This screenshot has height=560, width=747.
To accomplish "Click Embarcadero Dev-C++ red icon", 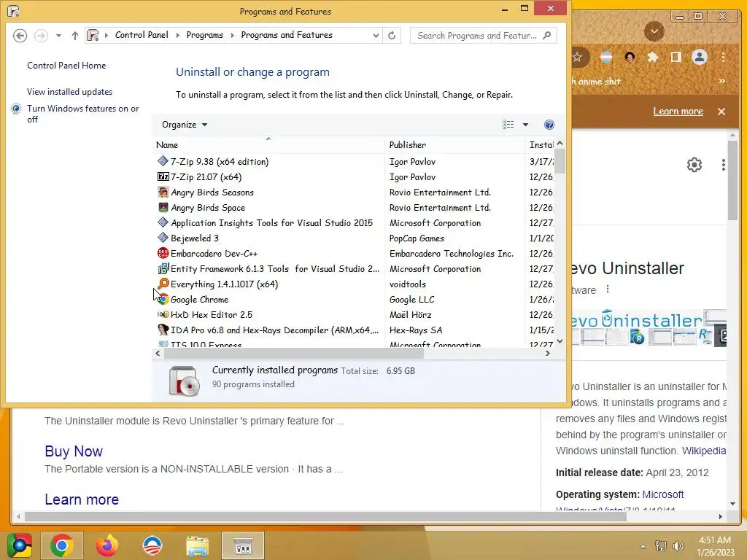I will pyautogui.click(x=163, y=253).
